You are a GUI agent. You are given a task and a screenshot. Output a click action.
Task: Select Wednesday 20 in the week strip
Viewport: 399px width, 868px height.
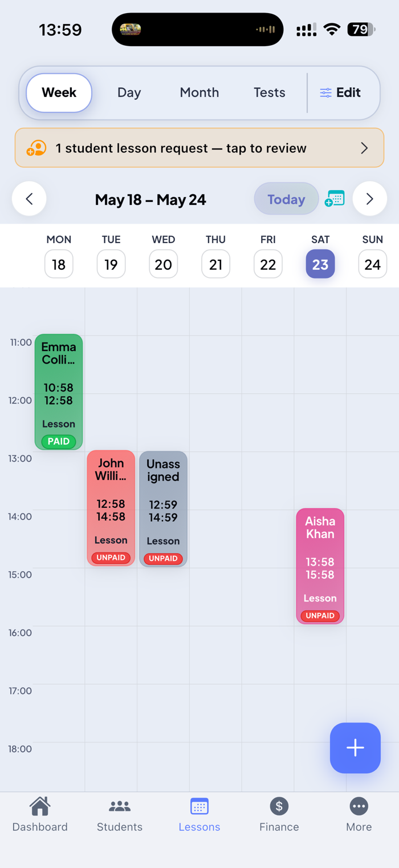point(164,264)
